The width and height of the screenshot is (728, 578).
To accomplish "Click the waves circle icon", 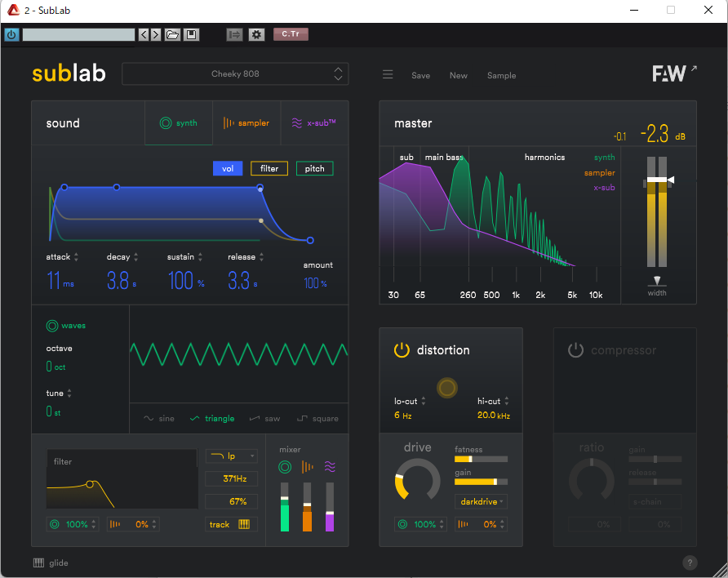I will [52, 326].
